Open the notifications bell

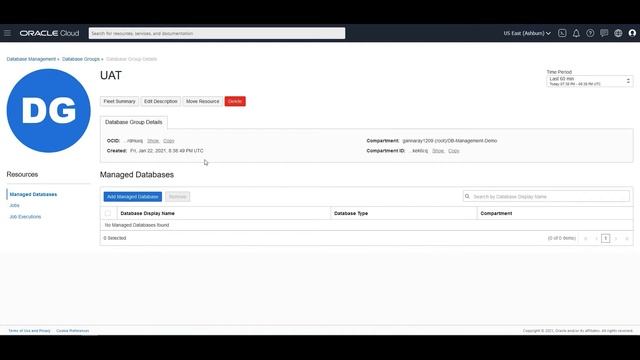click(576, 33)
